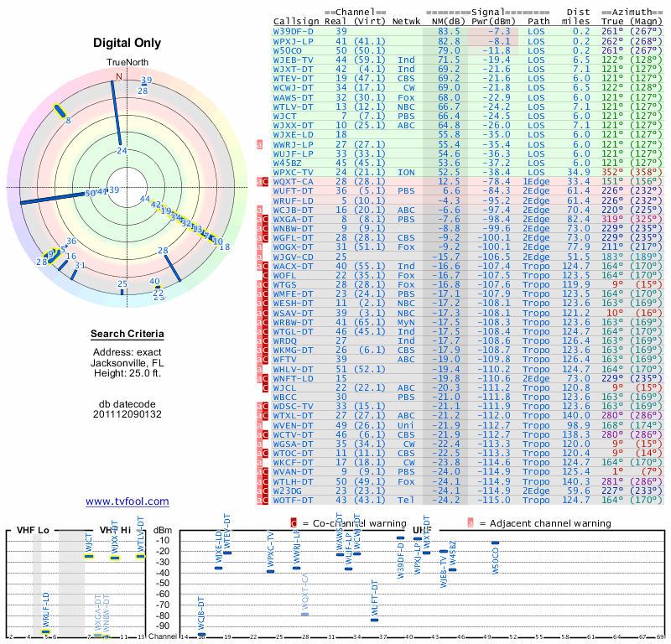Click the WTEV-DT callsign
Image resolution: width=671 pixels, height=644 pixels.
click(x=293, y=79)
